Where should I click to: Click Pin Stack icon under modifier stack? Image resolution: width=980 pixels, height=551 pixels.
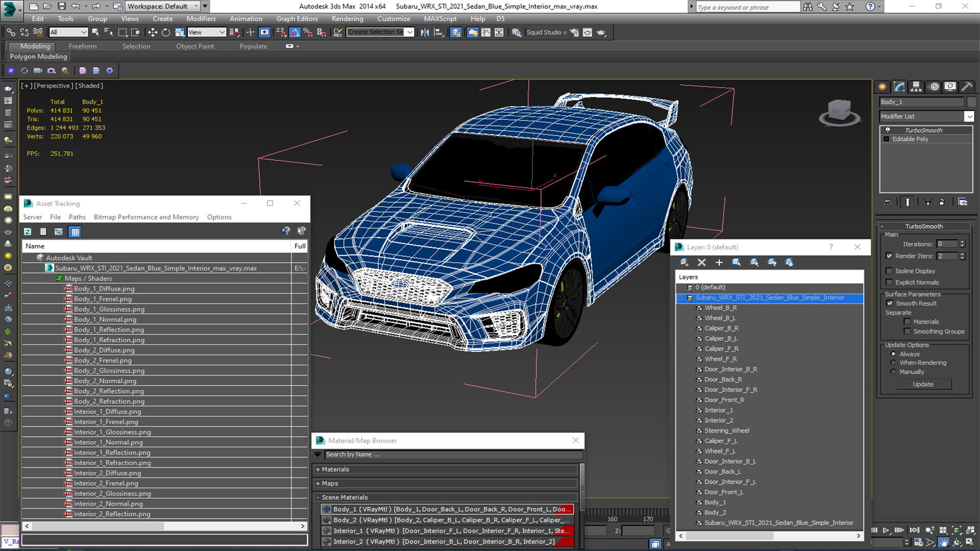point(887,202)
